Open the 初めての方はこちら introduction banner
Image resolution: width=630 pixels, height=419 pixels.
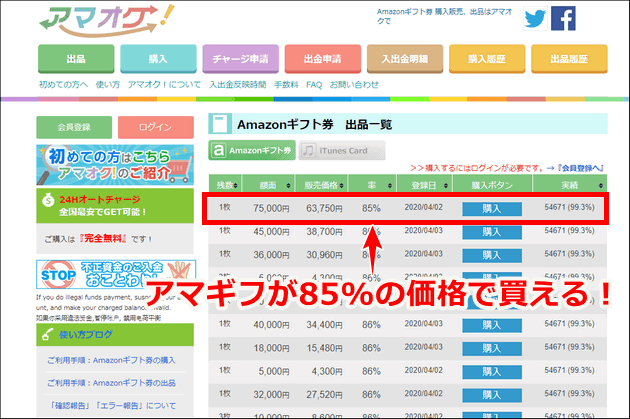click(x=115, y=165)
